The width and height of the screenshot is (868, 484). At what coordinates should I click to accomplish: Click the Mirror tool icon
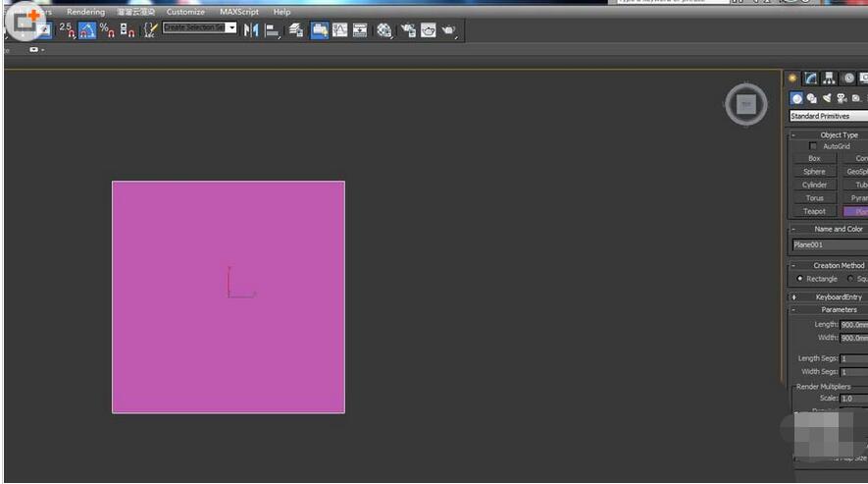pos(251,29)
